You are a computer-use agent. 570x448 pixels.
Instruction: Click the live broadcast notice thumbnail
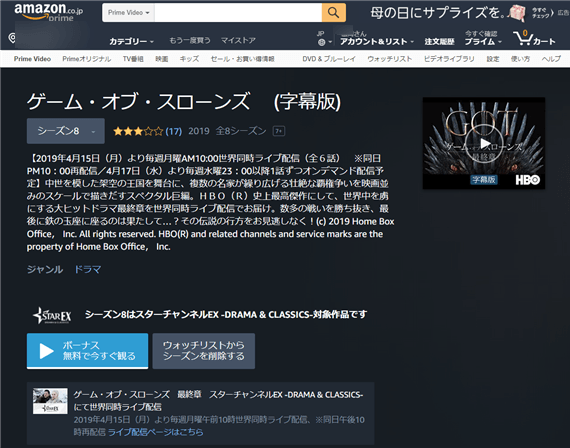[x=50, y=400]
